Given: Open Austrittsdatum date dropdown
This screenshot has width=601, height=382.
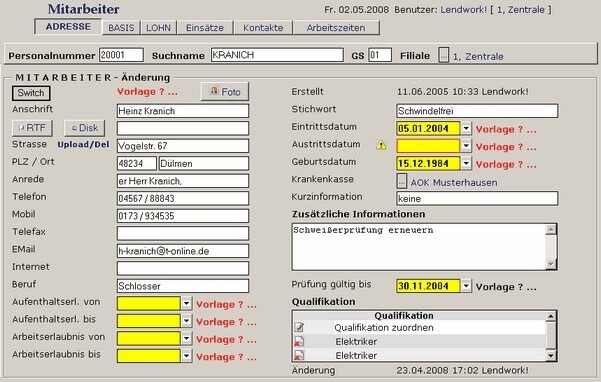Looking at the screenshot, I should (466, 146).
